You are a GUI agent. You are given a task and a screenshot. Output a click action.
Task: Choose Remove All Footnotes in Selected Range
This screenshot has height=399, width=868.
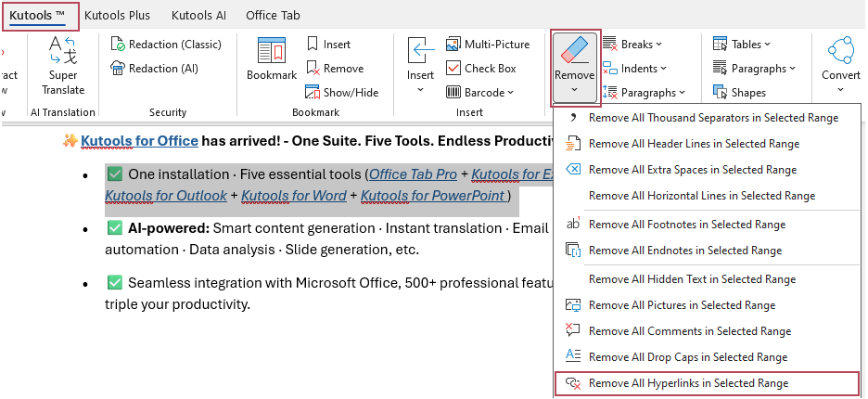708,225
